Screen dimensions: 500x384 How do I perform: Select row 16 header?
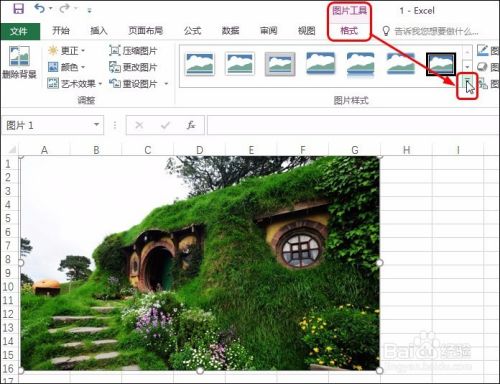(9, 369)
